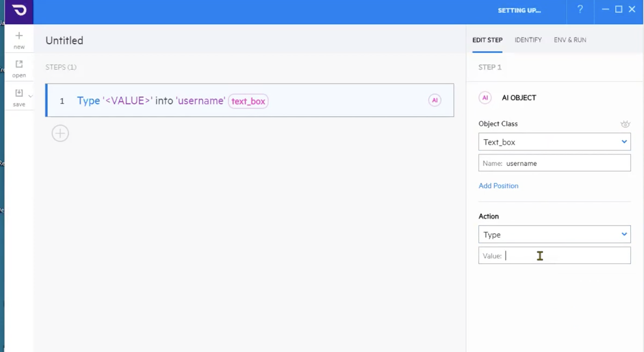Switch to the EDIT STEP tab

click(487, 40)
